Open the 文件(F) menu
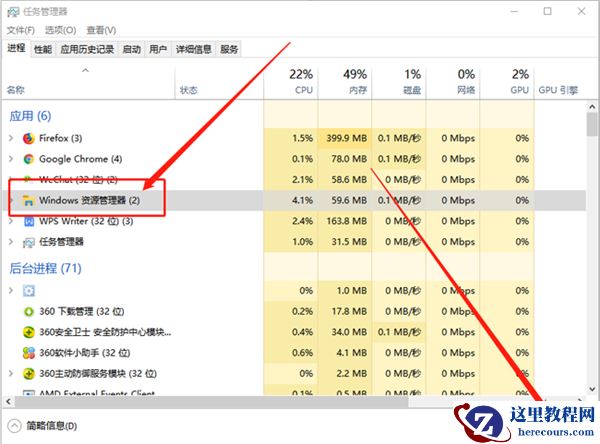Screen dimensions: 600x444 click(21, 30)
